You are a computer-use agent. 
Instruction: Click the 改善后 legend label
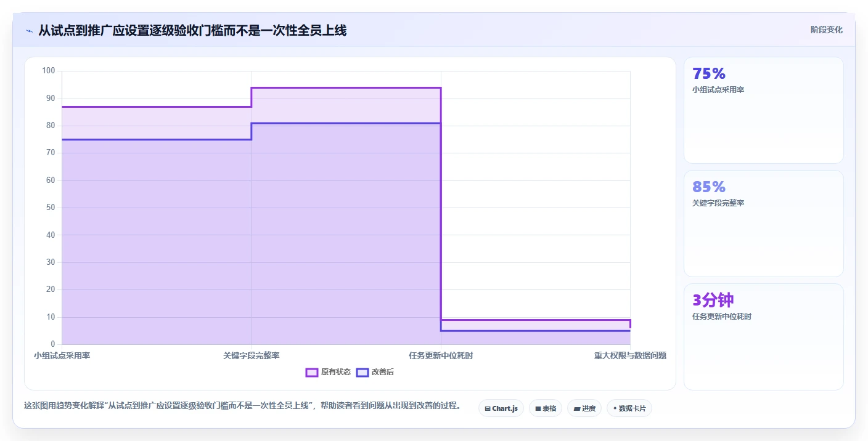pos(382,372)
